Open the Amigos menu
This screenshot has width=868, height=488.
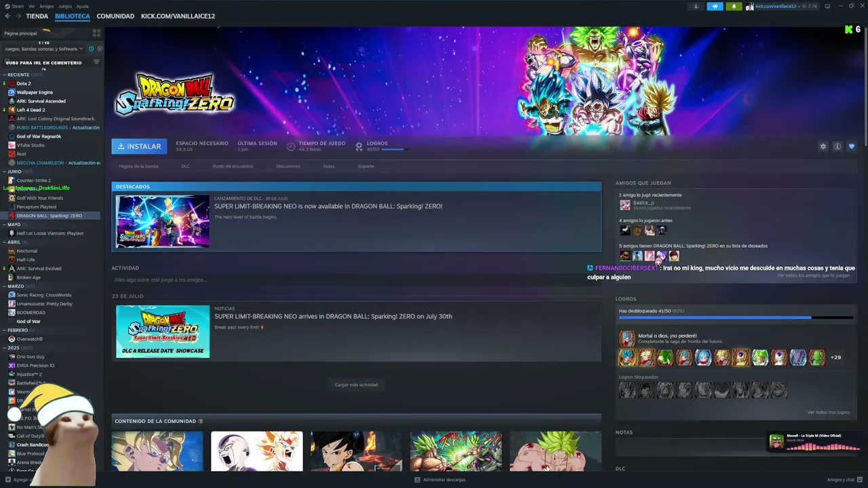(47, 6)
